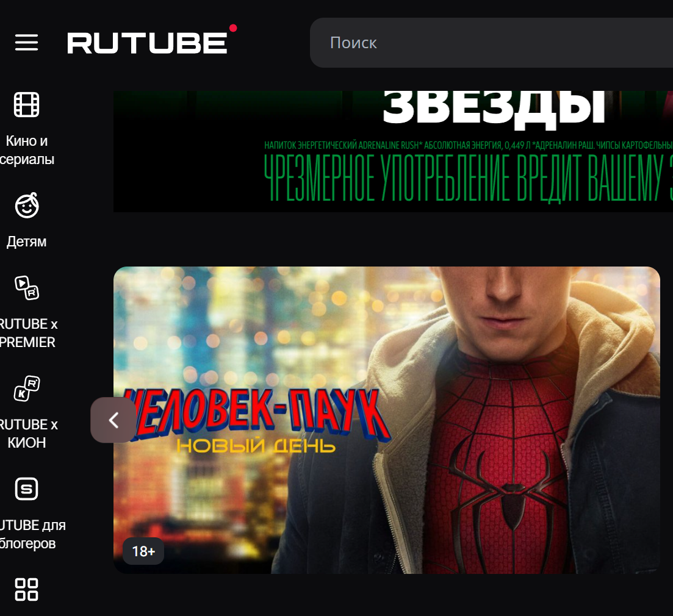The height and width of the screenshot is (616, 673).
Task: Select Детям menu label
Action: coord(27,242)
